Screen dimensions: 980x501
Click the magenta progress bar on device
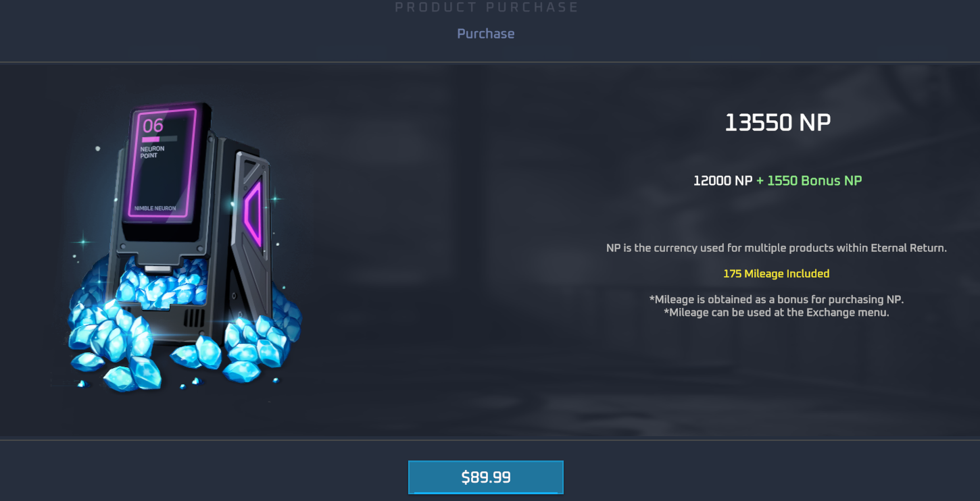(x=151, y=139)
